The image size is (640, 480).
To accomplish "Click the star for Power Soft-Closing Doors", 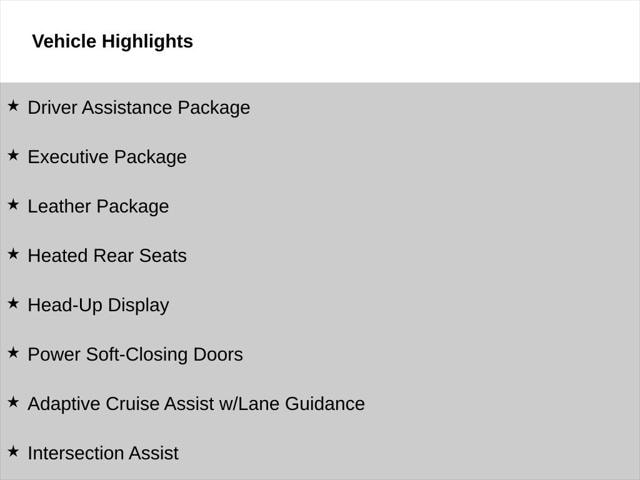I will [x=13, y=352].
